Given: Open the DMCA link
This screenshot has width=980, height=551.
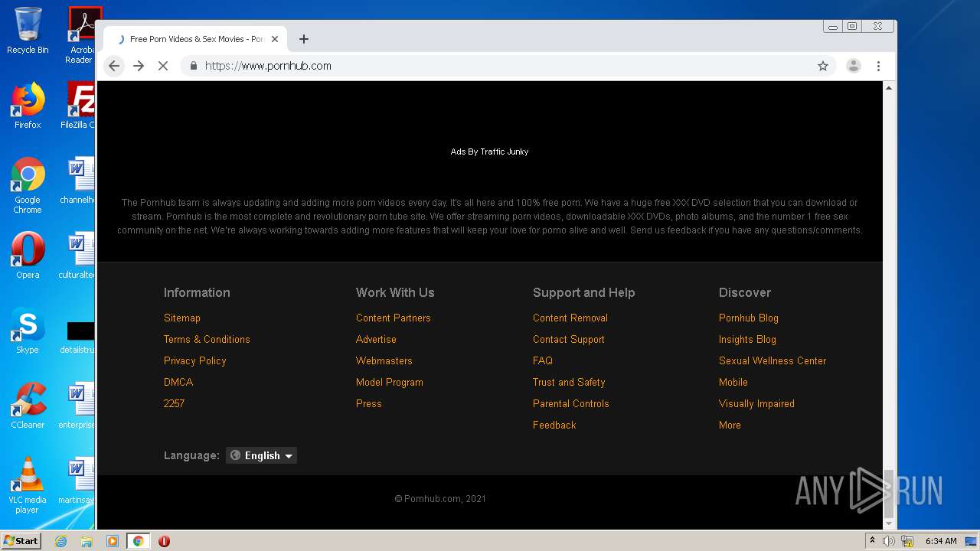Looking at the screenshot, I should 178,382.
